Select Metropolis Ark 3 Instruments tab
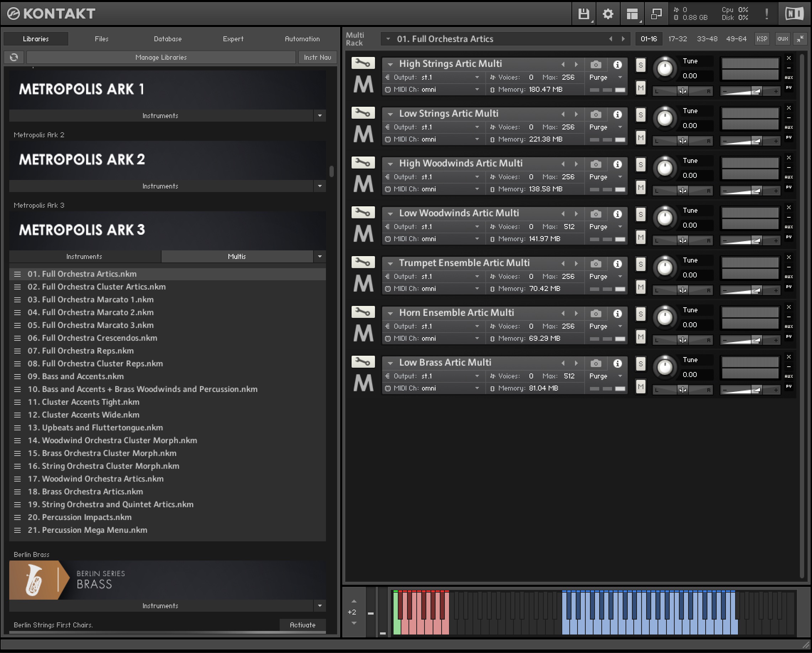The height and width of the screenshot is (653, 812). point(84,256)
